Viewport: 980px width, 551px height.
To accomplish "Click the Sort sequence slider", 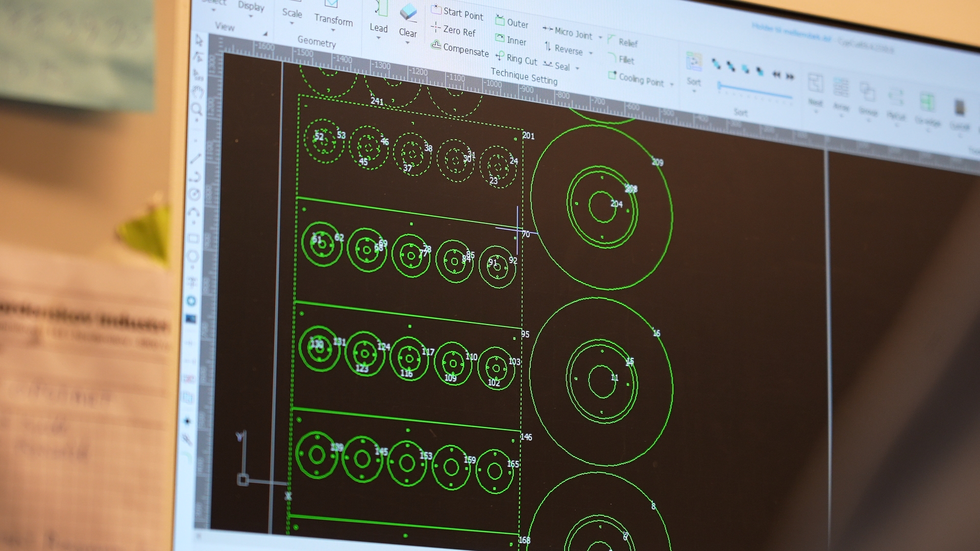I will point(754,91).
